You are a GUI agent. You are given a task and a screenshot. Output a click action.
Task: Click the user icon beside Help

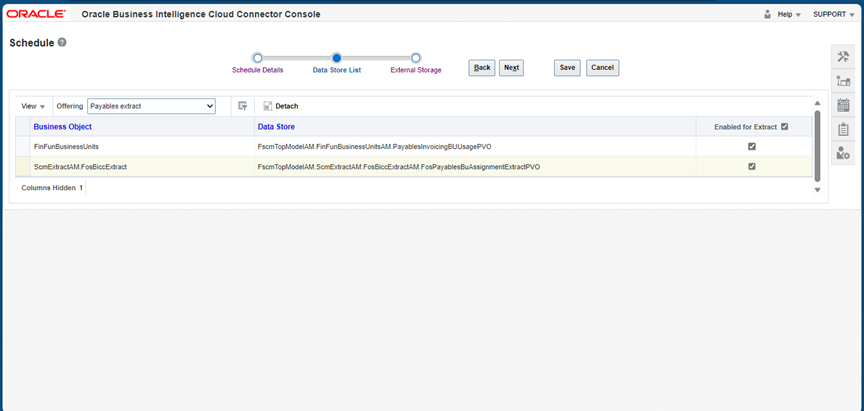[768, 14]
